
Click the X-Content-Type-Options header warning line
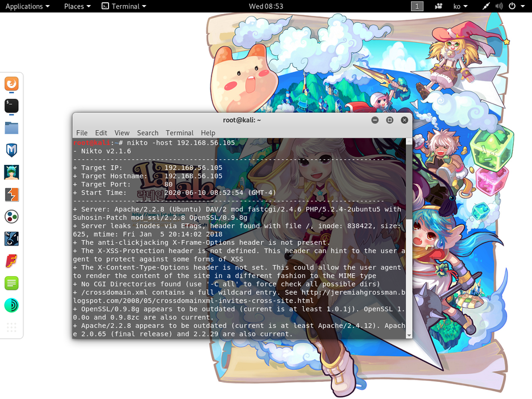pyautogui.click(x=237, y=272)
